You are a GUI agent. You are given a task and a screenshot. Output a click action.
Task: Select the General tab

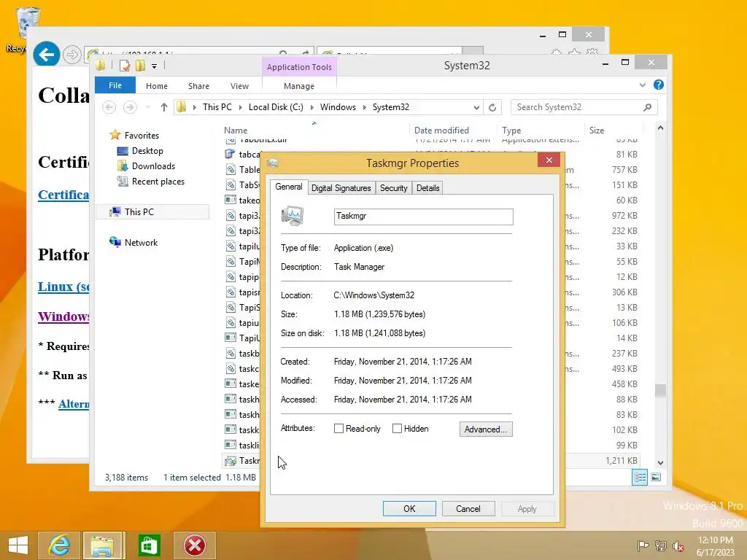click(289, 187)
